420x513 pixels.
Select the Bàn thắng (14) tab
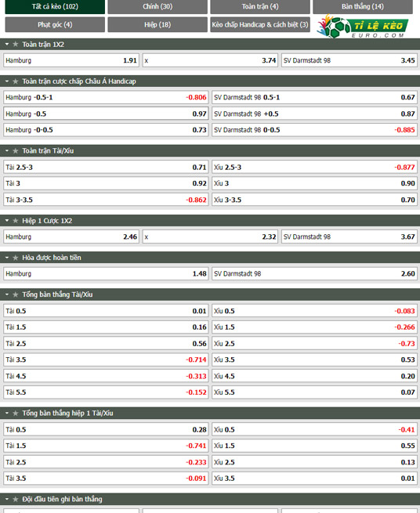[x=363, y=6]
